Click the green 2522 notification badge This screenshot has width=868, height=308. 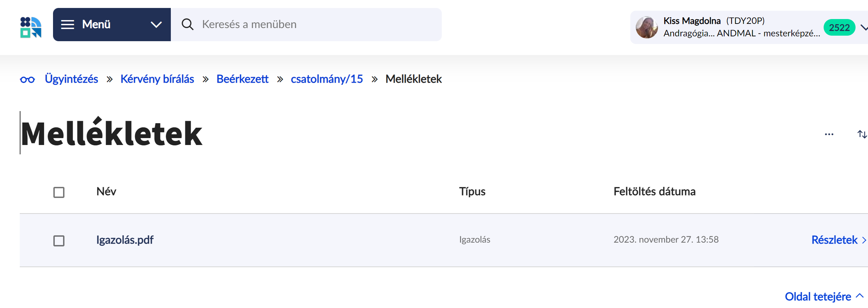coord(839,28)
